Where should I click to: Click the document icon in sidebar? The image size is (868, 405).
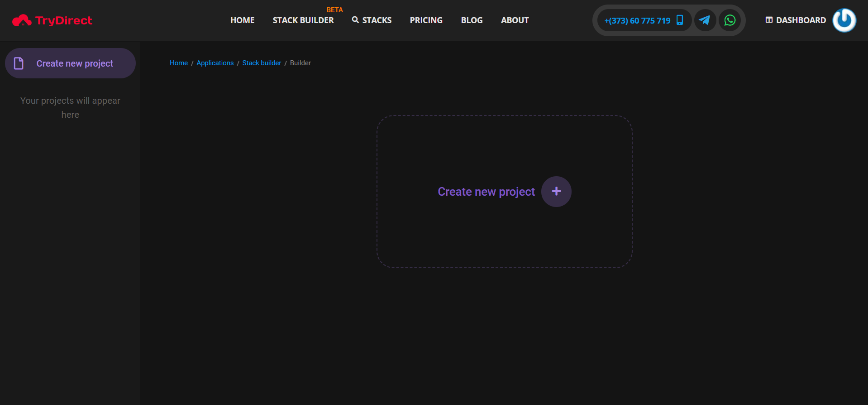point(19,63)
